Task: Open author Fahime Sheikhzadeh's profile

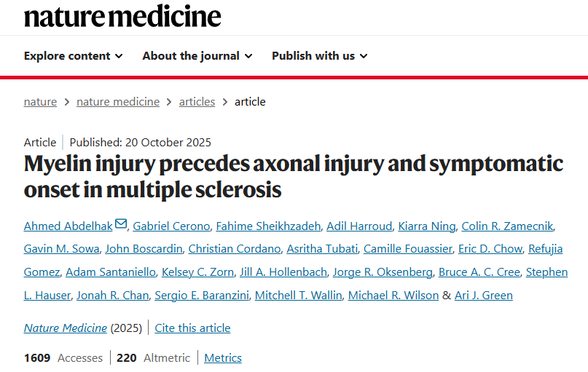Action: (267, 226)
